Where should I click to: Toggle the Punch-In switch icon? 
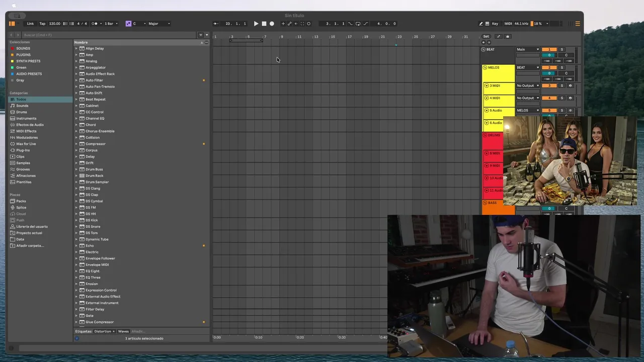pos(351,24)
